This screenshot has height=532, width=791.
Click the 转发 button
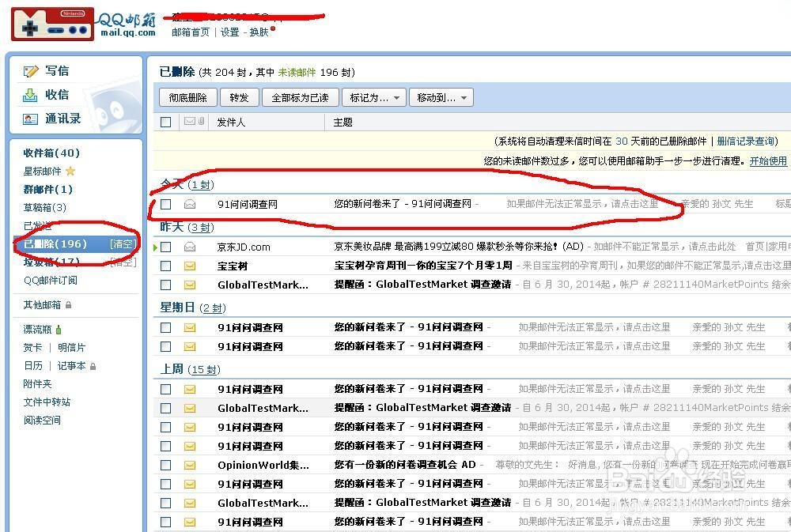239,97
